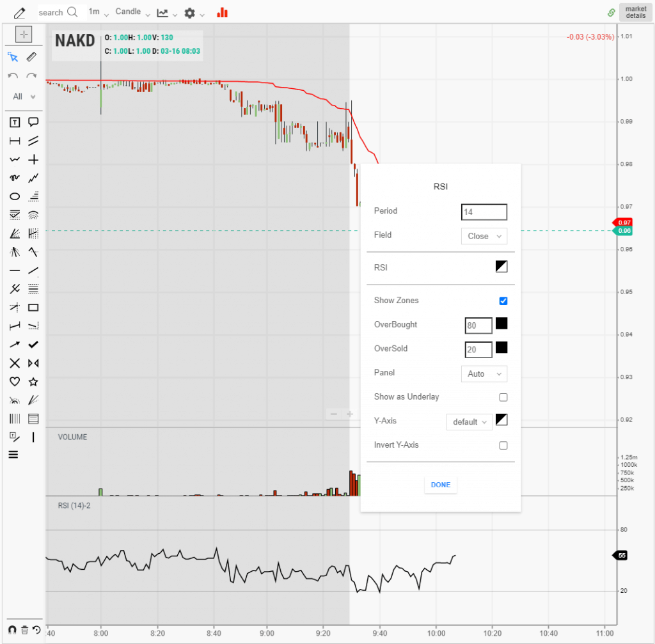Click the DONE button in RSI dialog
The height and width of the screenshot is (644, 655).
pos(440,485)
